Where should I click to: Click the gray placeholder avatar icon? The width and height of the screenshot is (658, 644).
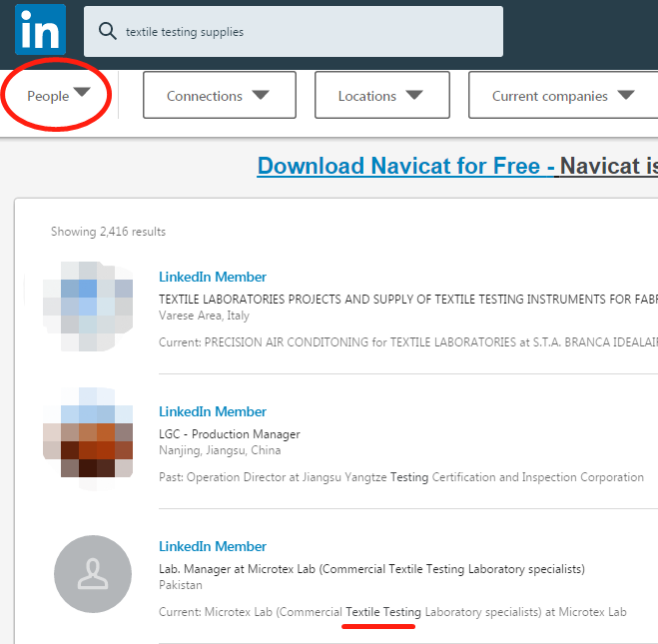point(93,574)
